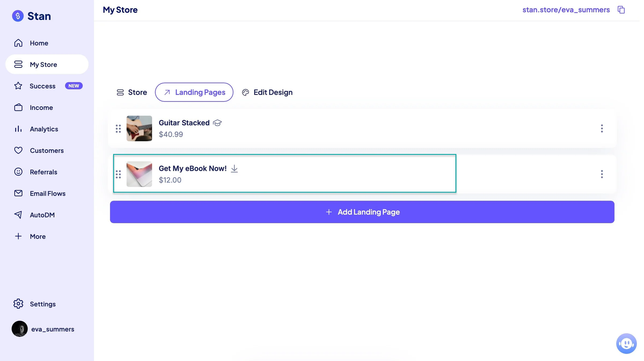This screenshot has height=361, width=644.
Task: Select My Store in the sidebar
Action: (47, 64)
